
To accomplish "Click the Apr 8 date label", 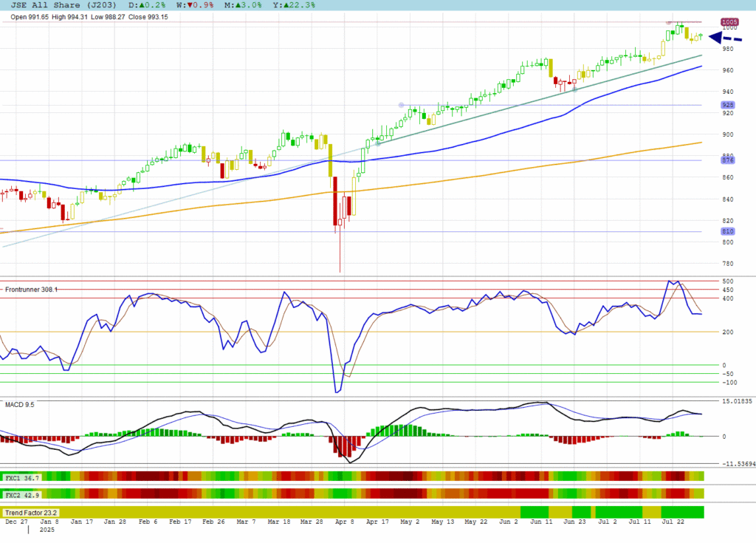I will pyautogui.click(x=345, y=522).
